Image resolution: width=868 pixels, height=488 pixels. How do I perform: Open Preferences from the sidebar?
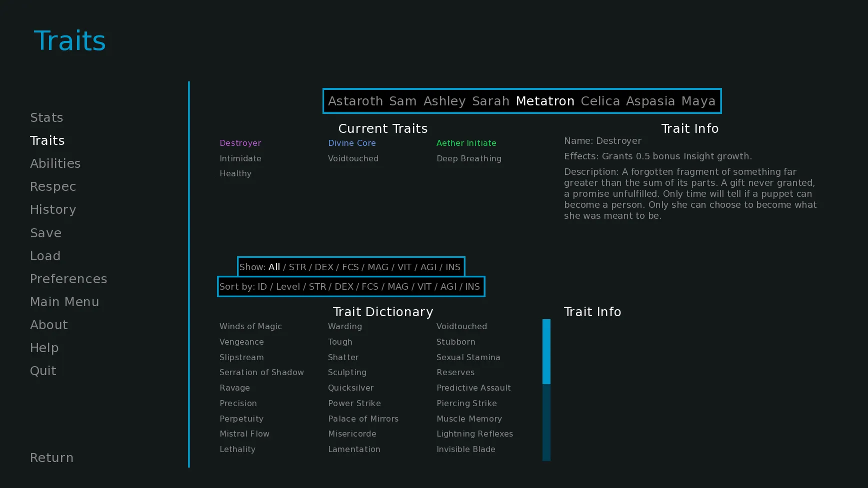[x=68, y=279]
